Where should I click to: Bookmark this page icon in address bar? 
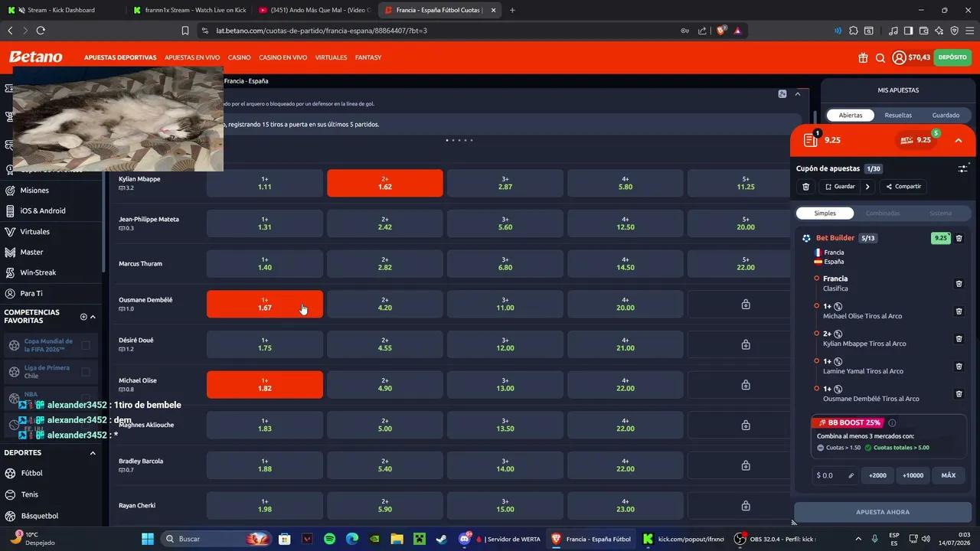(x=185, y=31)
